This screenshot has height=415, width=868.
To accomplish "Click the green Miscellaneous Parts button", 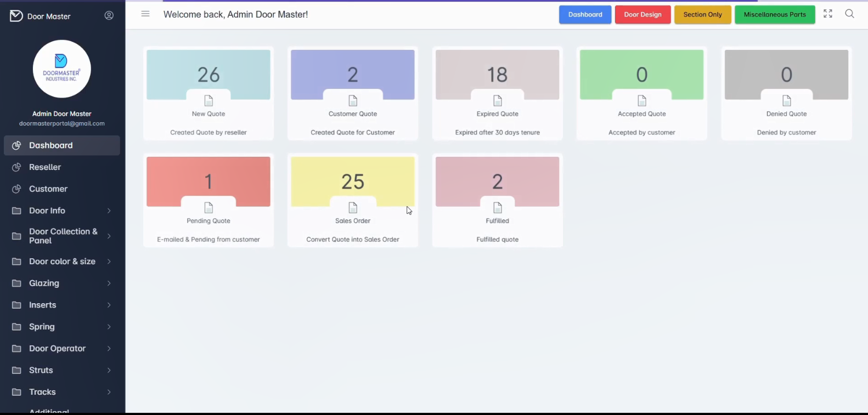I will point(775,15).
